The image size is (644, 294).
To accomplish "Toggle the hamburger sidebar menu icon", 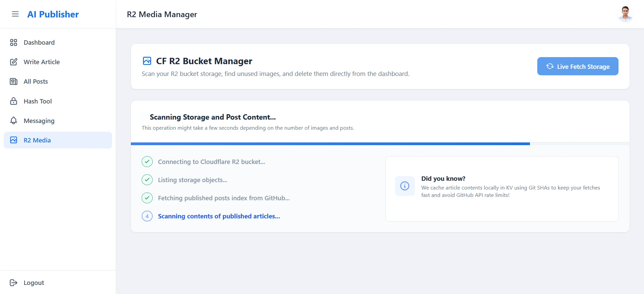I will (15, 14).
